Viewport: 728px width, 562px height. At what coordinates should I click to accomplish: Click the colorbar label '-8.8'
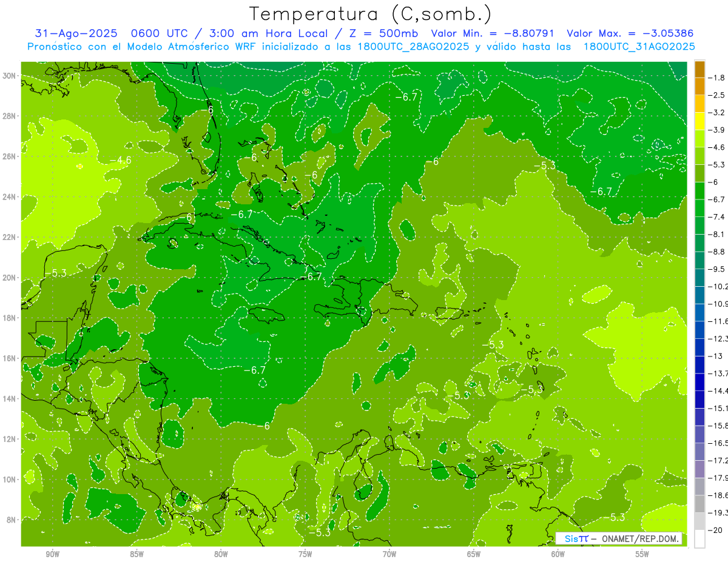click(716, 252)
